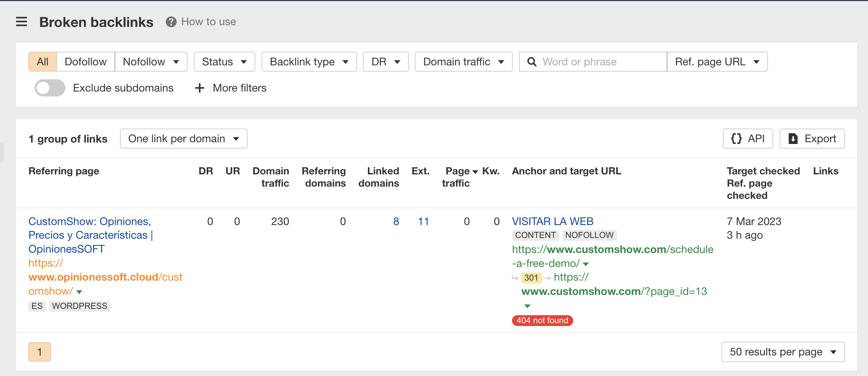Open the Nofollow dropdown
This screenshot has height=376, width=868.
point(151,62)
